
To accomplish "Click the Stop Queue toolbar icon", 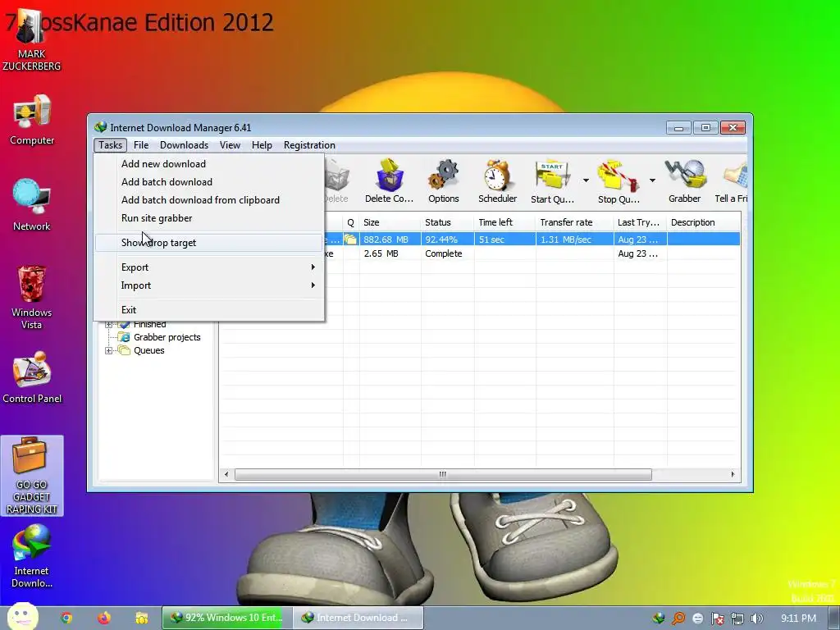I will pyautogui.click(x=619, y=181).
